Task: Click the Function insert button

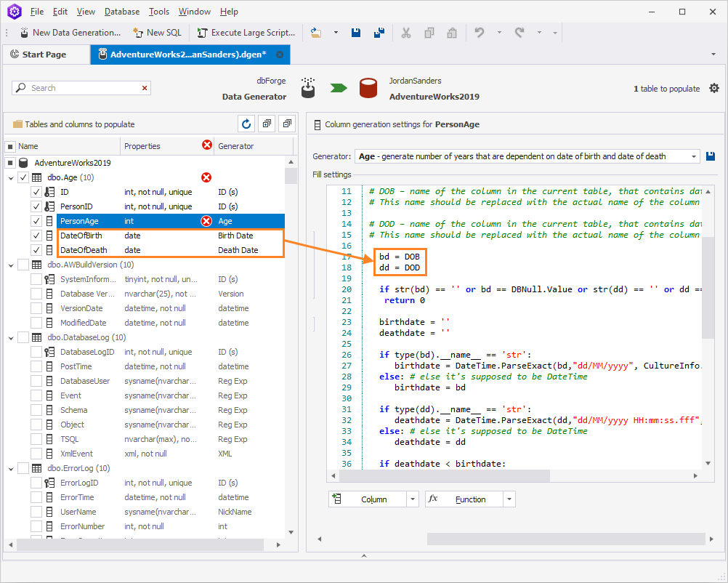Action: click(464, 499)
